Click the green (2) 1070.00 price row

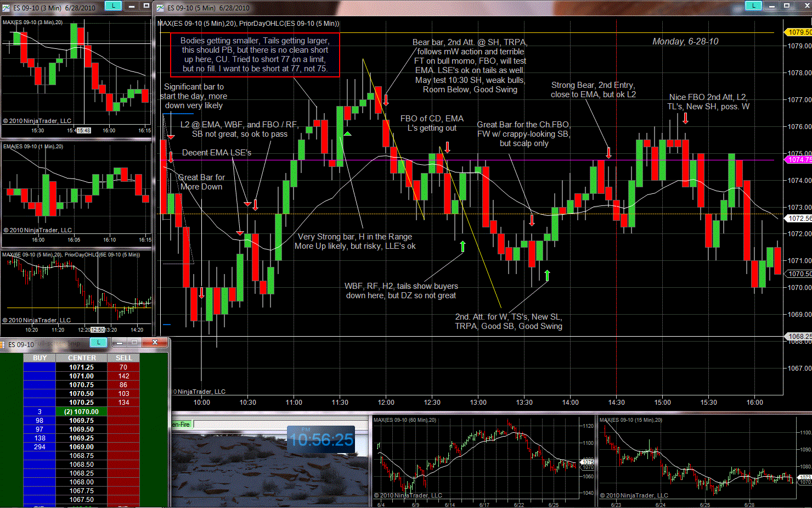pyautogui.click(x=82, y=412)
